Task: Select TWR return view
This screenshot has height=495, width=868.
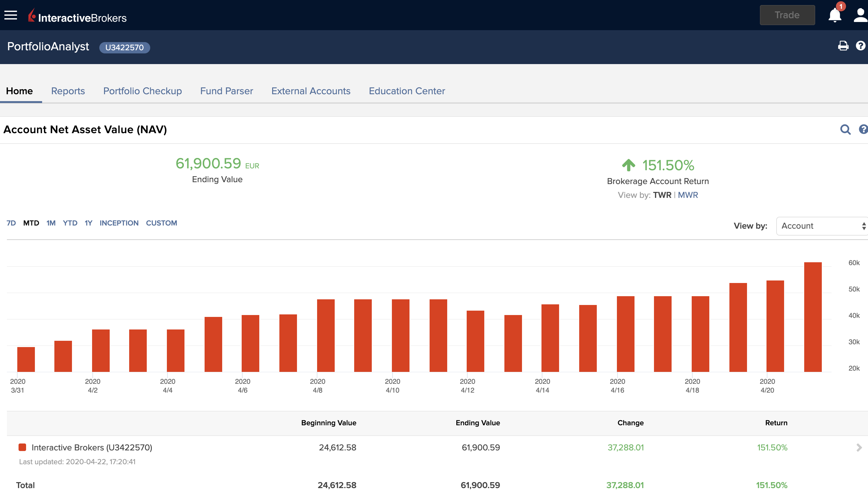Action: pyautogui.click(x=662, y=195)
